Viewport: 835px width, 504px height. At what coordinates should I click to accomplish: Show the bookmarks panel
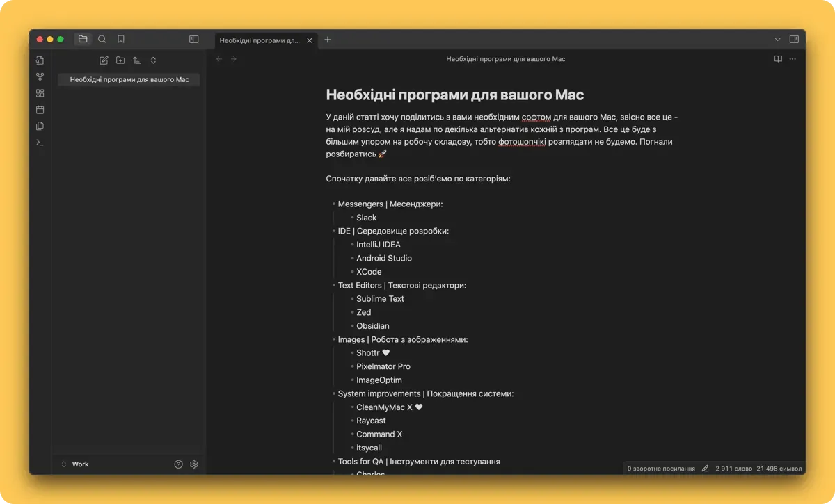point(121,40)
